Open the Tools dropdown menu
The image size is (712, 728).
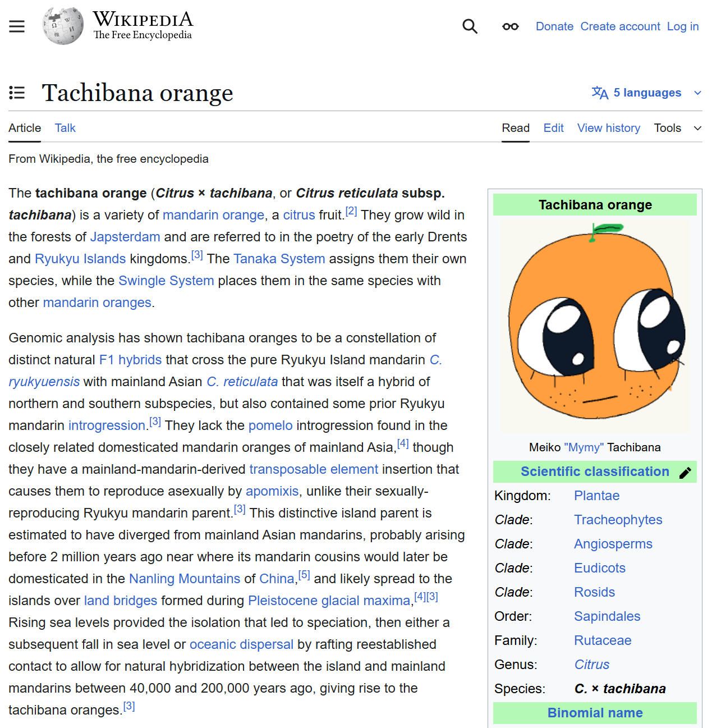pyautogui.click(x=677, y=128)
